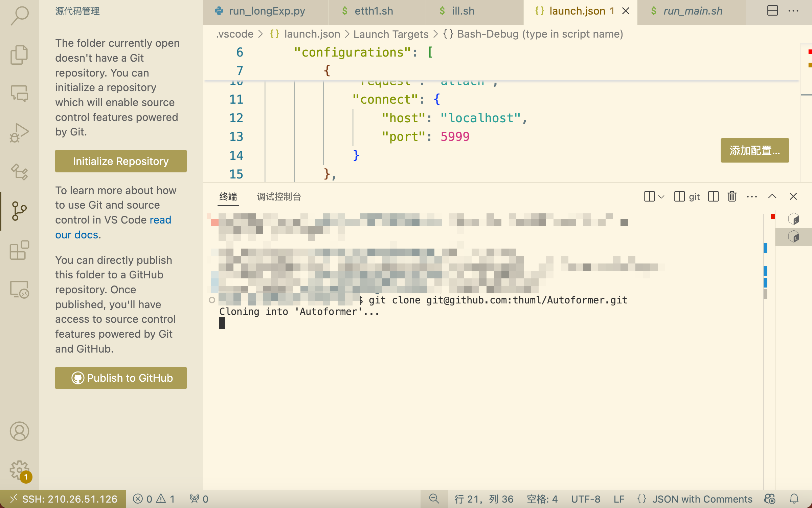Click the git clone command text in terminal
Image resolution: width=812 pixels, height=508 pixels.
pyautogui.click(x=498, y=300)
